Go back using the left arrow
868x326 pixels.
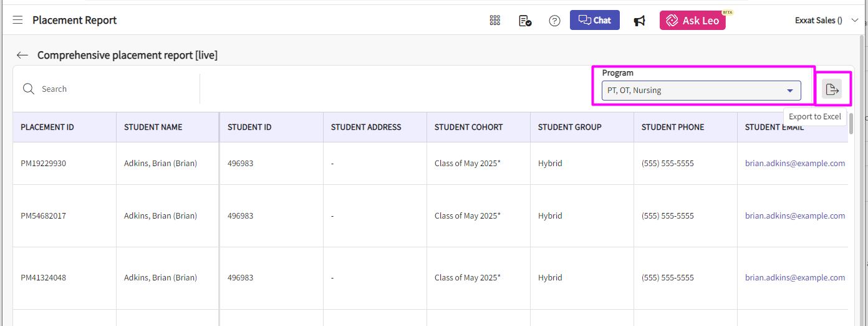pos(22,55)
